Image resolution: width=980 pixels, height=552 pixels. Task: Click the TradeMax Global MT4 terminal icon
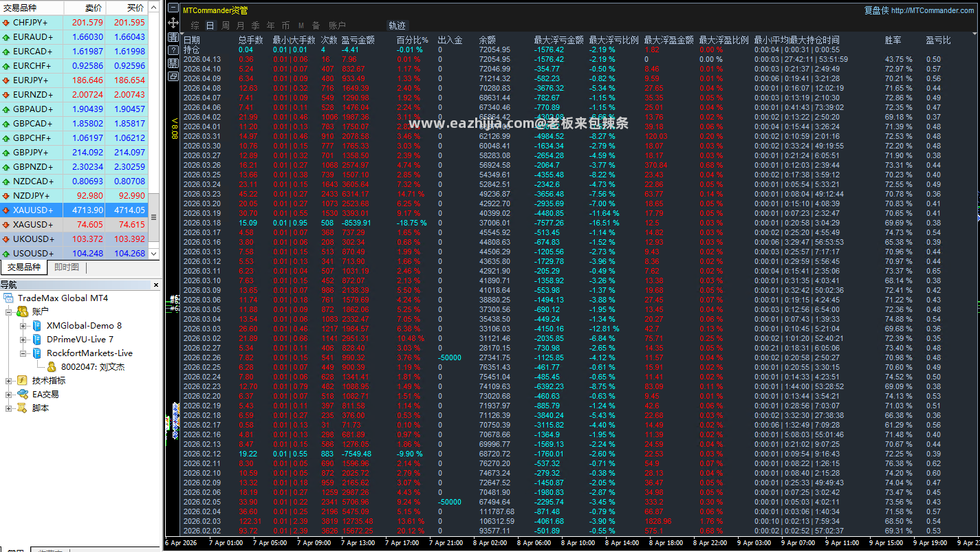click(9, 298)
